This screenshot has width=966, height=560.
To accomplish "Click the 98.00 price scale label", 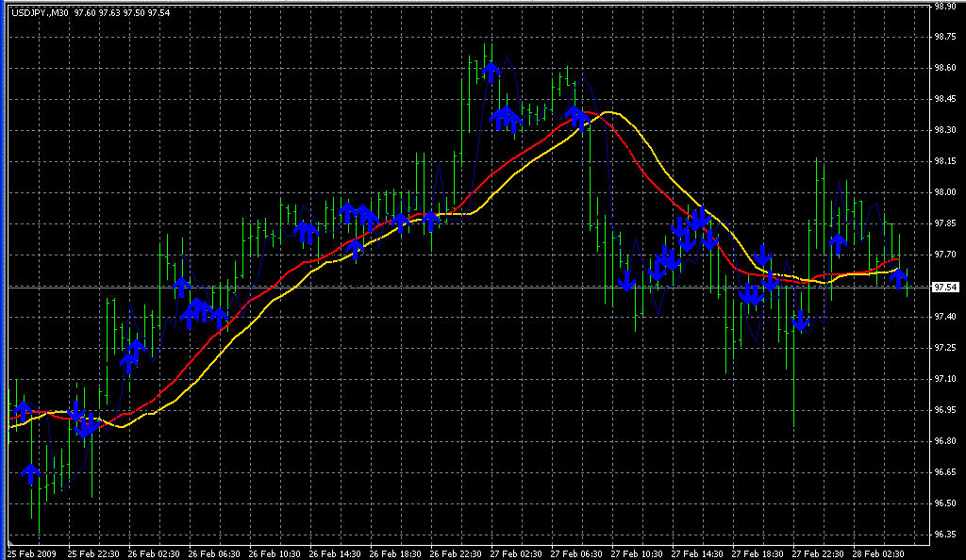I will click(944, 192).
